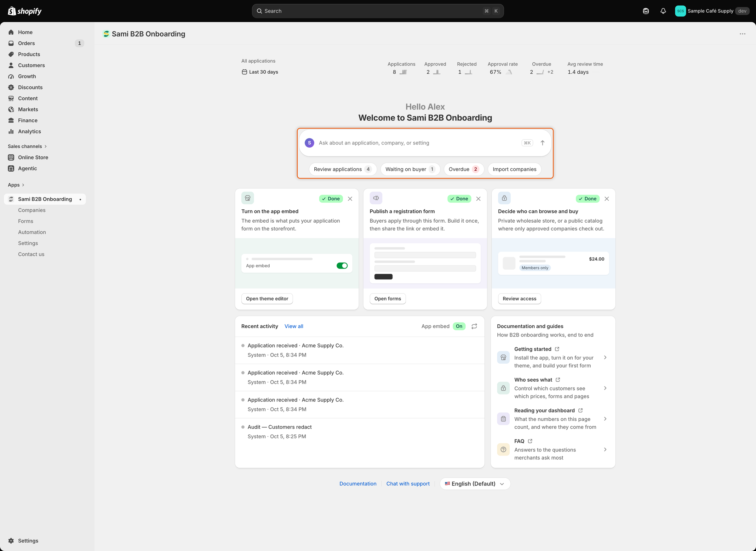Viewport: 756px width, 551px height.
Task: Select Sami B2B Onboarding in the sidebar
Action: (x=45, y=199)
